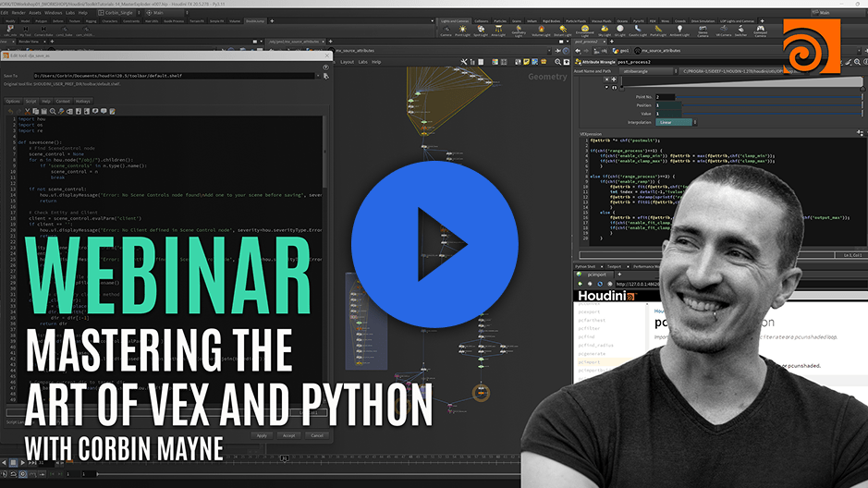Open Main dropdown at top right
868x488 pixels.
pyautogui.click(x=837, y=12)
